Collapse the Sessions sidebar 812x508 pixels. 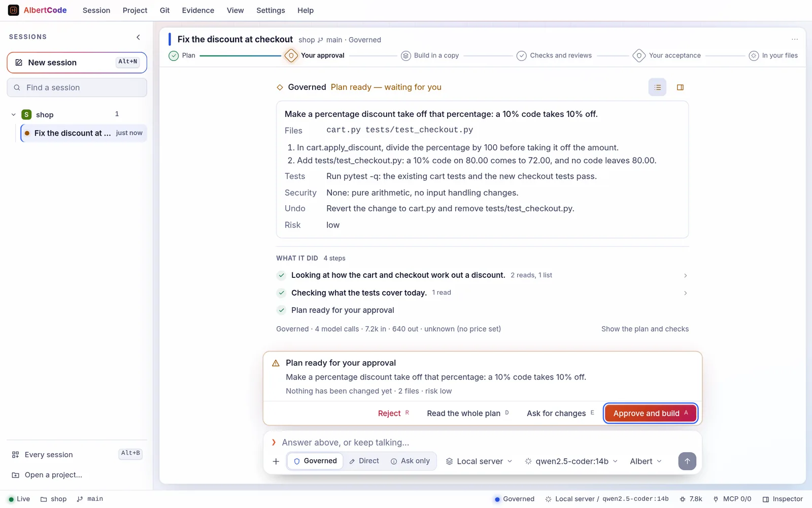coord(138,37)
